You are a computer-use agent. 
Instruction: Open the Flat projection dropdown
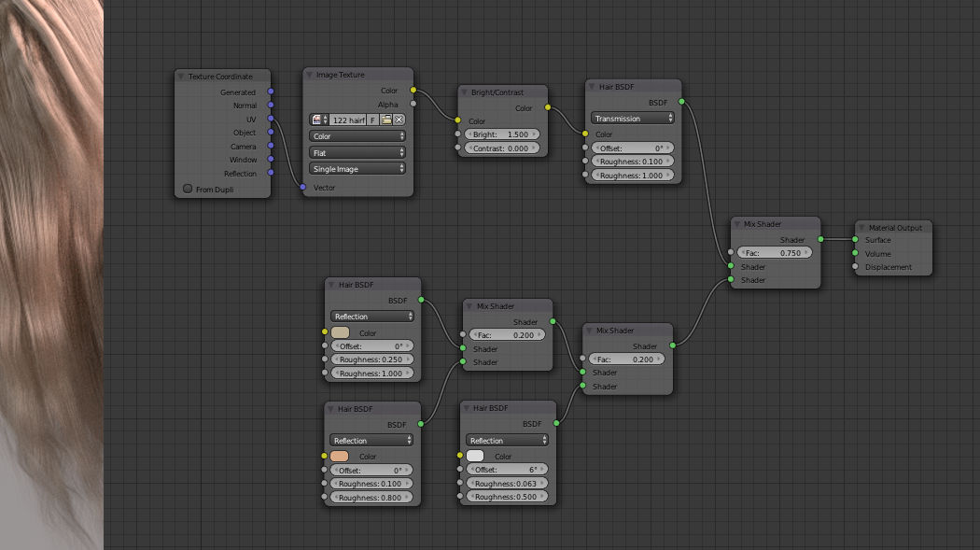pyautogui.click(x=357, y=152)
